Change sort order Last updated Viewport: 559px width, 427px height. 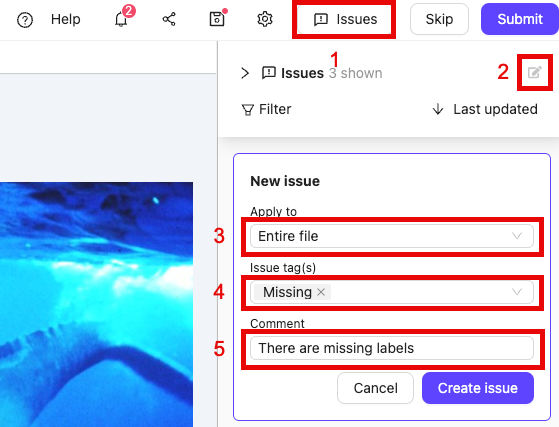pos(485,109)
